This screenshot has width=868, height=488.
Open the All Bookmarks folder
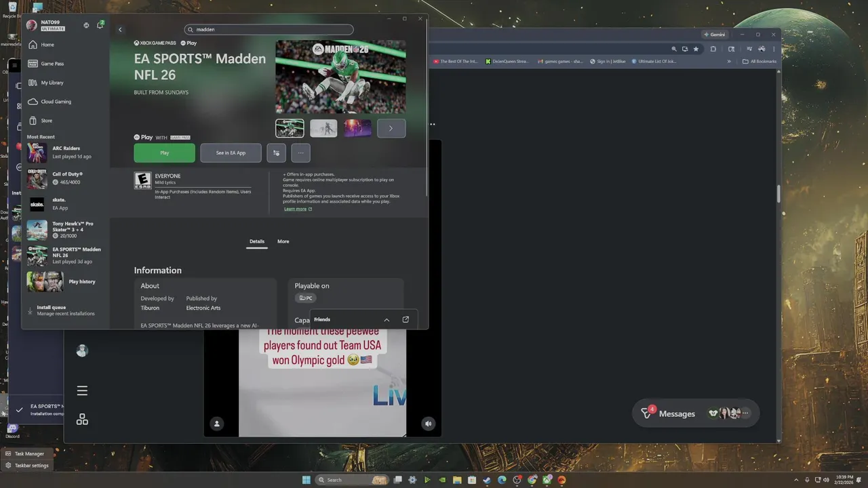(x=759, y=62)
